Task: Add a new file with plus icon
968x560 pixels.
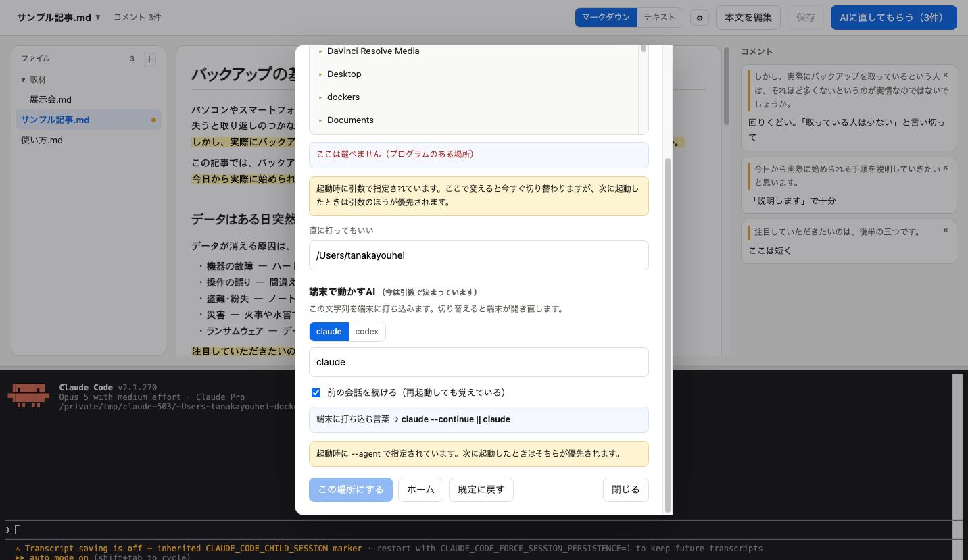Action: pos(149,59)
